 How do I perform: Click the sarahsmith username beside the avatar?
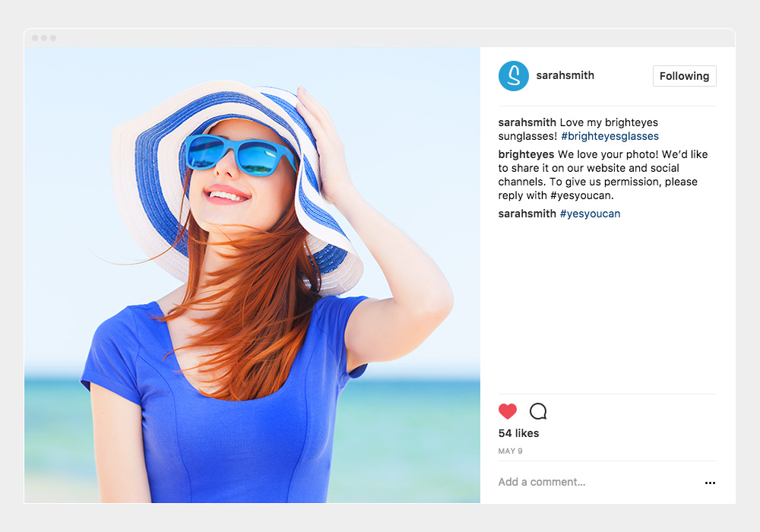[565, 75]
